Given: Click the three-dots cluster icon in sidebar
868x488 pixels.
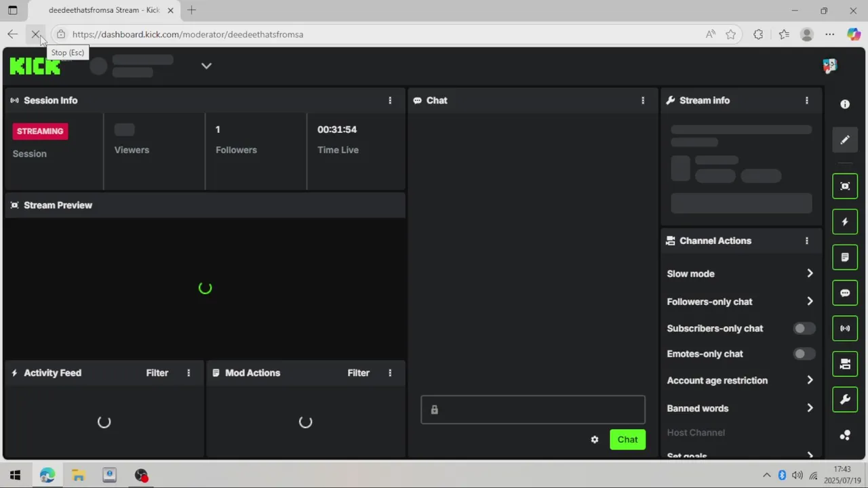Looking at the screenshot, I should (x=845, y=435).
